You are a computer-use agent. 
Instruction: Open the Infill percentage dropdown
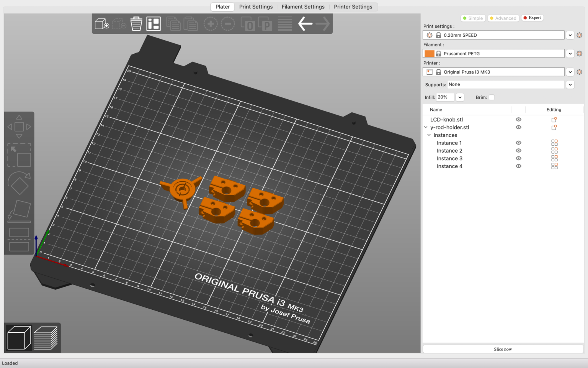click(x=460, y=97)
